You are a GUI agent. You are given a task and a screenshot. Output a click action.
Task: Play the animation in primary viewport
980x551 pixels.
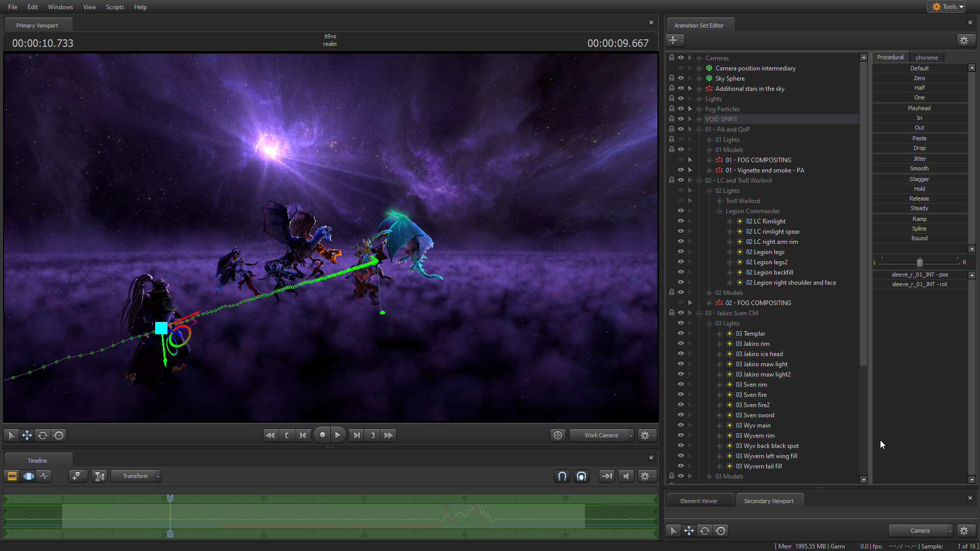[338, 435]
